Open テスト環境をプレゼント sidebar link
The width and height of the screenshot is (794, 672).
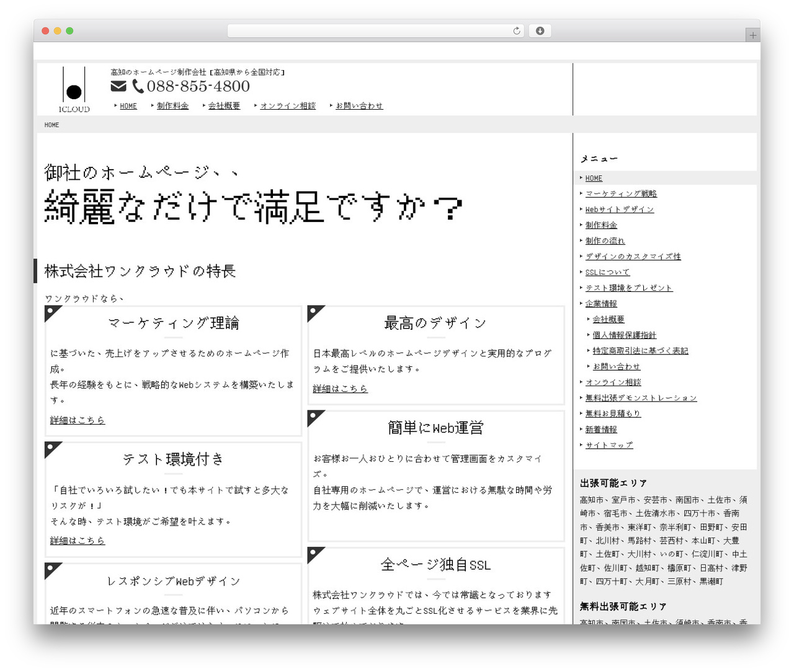click(x=629, y=288)
